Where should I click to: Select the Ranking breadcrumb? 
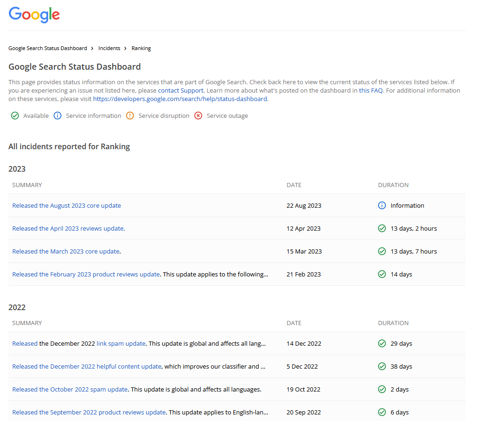tap(141, 48)
